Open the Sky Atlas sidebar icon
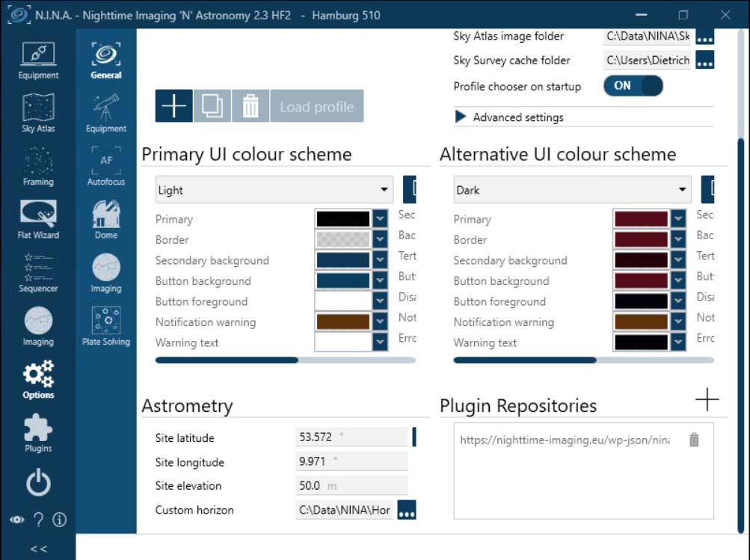This screenshot has height=560, width=750. tap(38, 112)
